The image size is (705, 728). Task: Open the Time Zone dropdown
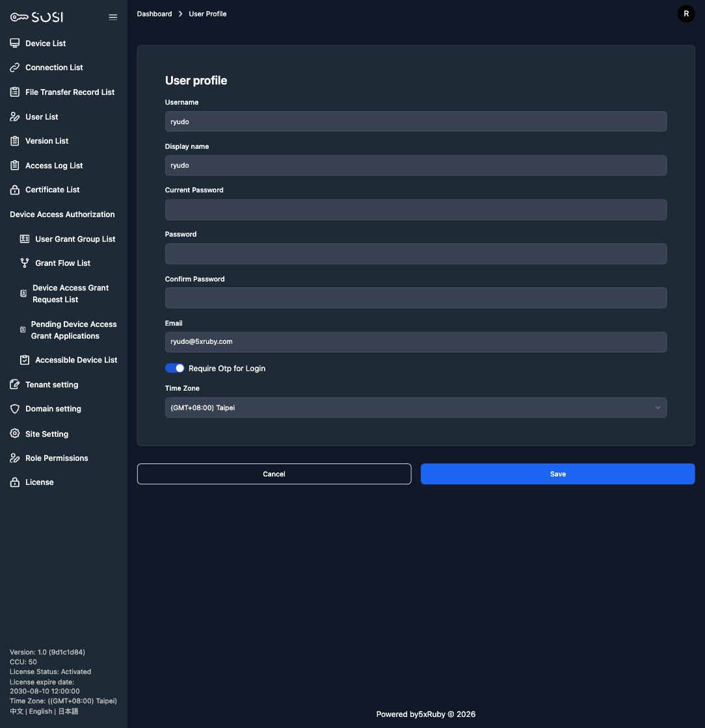pyautogui.click(x=416, y=408)
